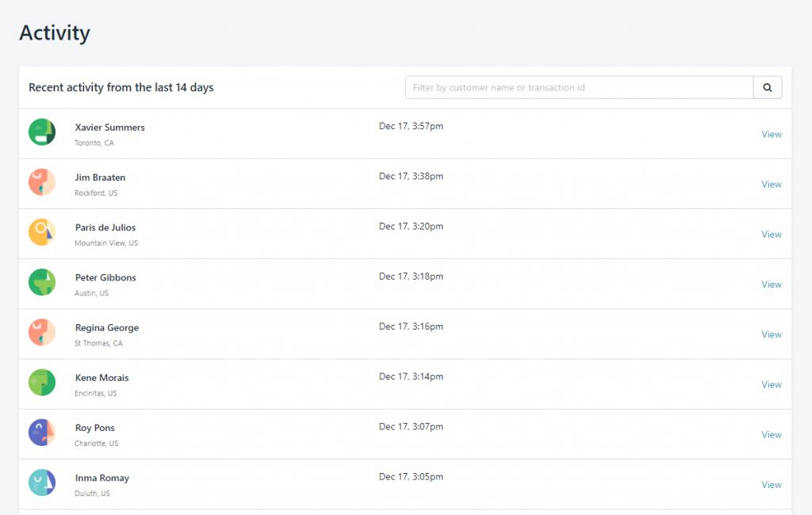
Task: Click the Recent activity section title
Action: click(x=121, y=87)
